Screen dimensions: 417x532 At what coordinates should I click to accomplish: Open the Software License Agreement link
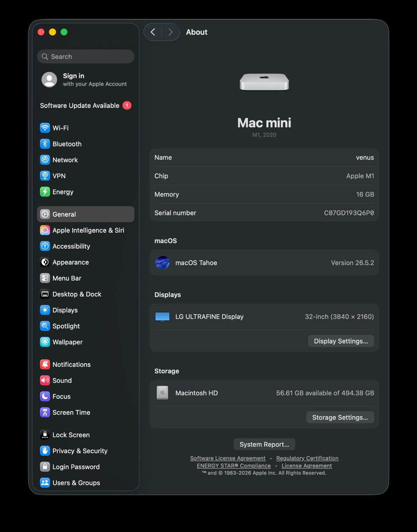[x=228, y=458]
